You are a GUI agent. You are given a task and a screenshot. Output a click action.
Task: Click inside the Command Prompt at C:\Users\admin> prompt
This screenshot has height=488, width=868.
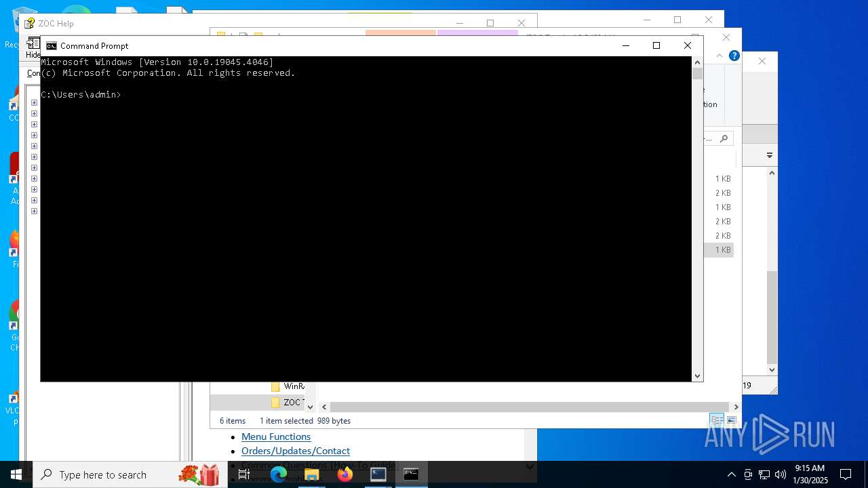tap(81, 94)
